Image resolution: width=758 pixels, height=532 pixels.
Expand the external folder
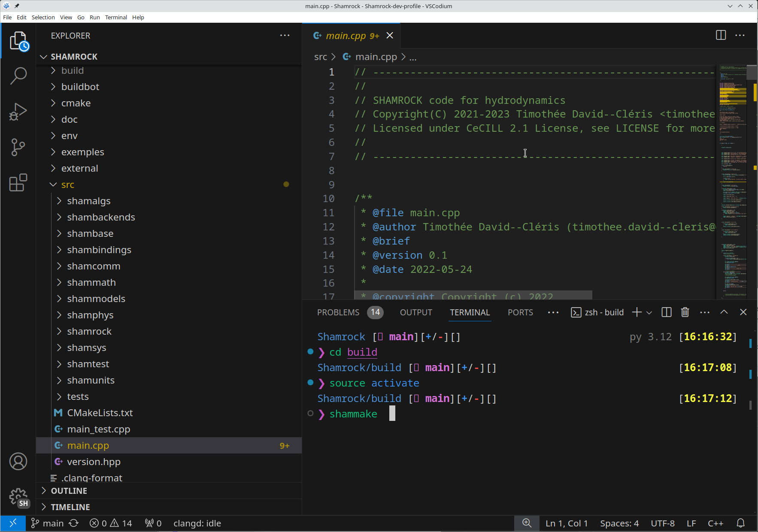[169, 168]
